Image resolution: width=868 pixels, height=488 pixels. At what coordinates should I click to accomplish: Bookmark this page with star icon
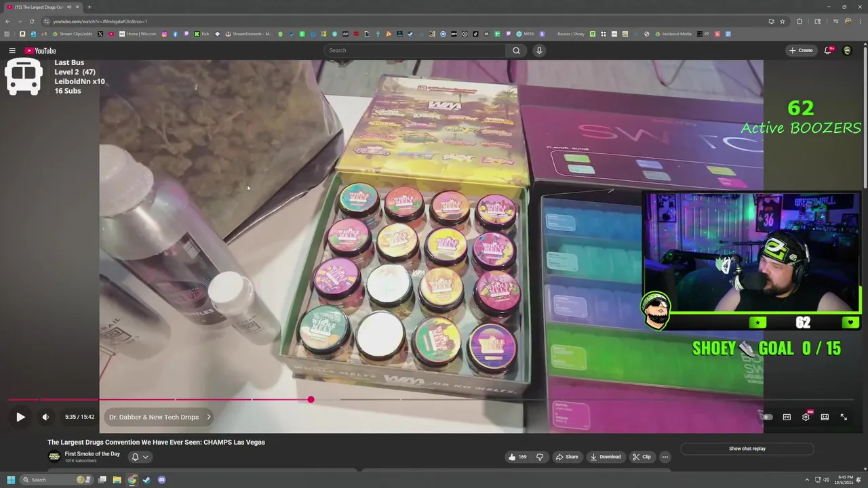[783, 21]
